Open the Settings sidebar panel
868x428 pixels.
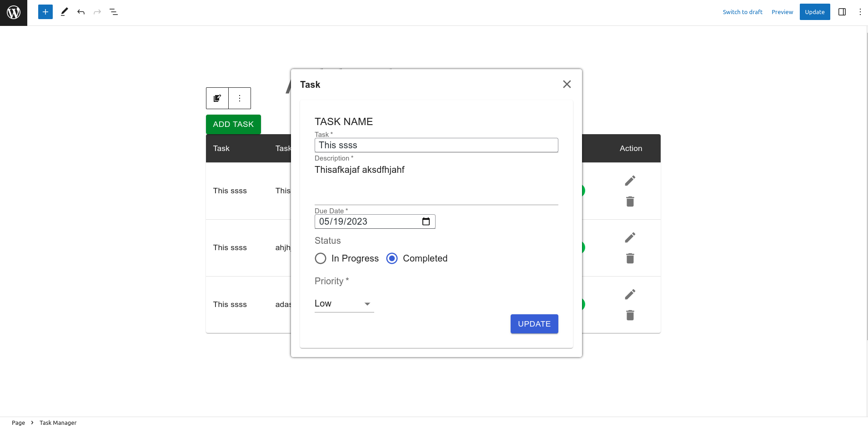tap(842, 12)
